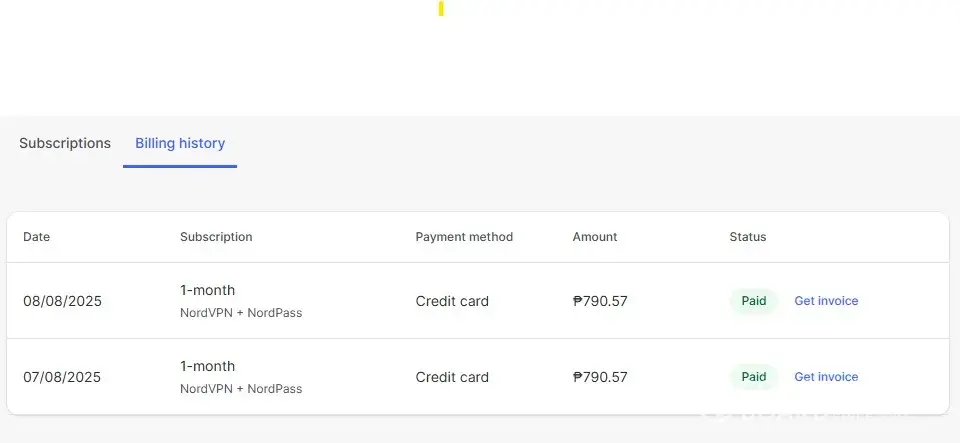960x443 pixels.
Task: Switch to the Subscriptions tab
Action: [x=65, y=143]
